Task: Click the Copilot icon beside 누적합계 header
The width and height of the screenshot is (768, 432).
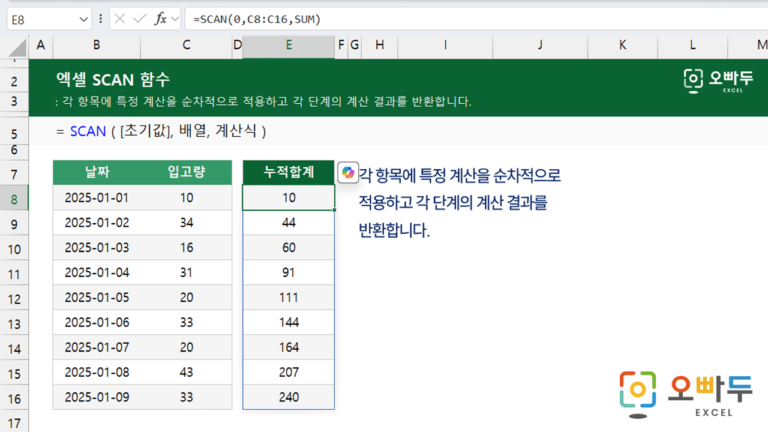Action: (x=348, y=172)
